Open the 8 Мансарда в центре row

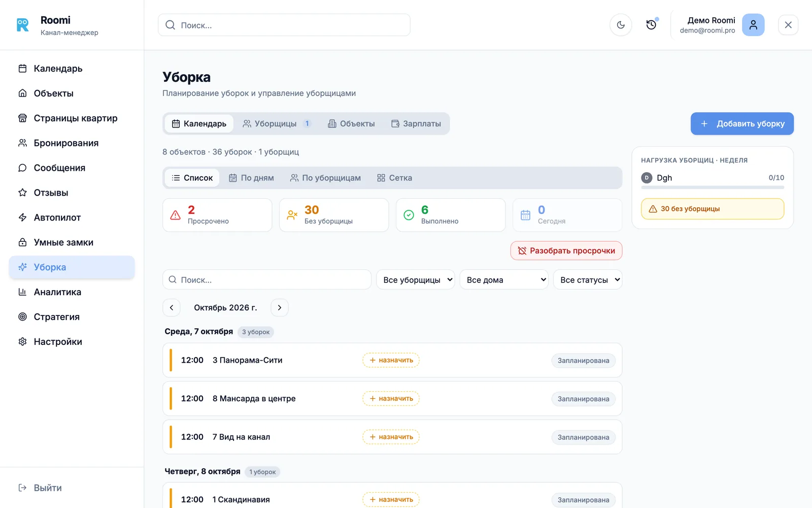392,399
